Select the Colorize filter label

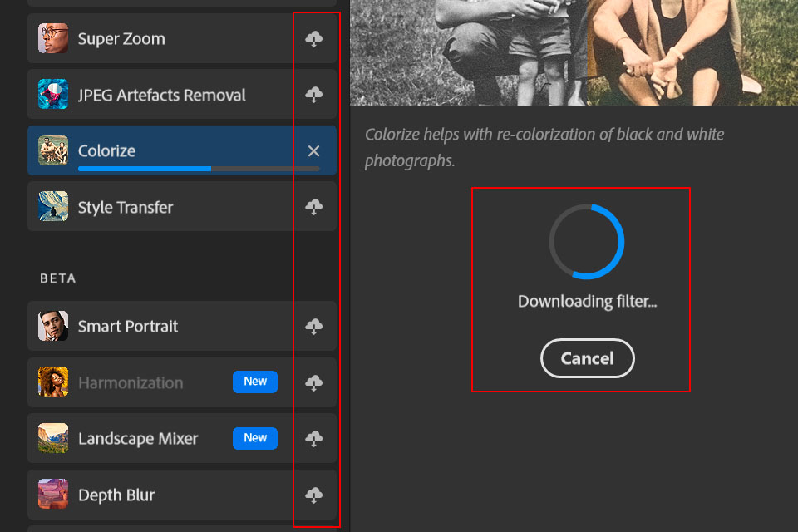(x=107, y=151)
